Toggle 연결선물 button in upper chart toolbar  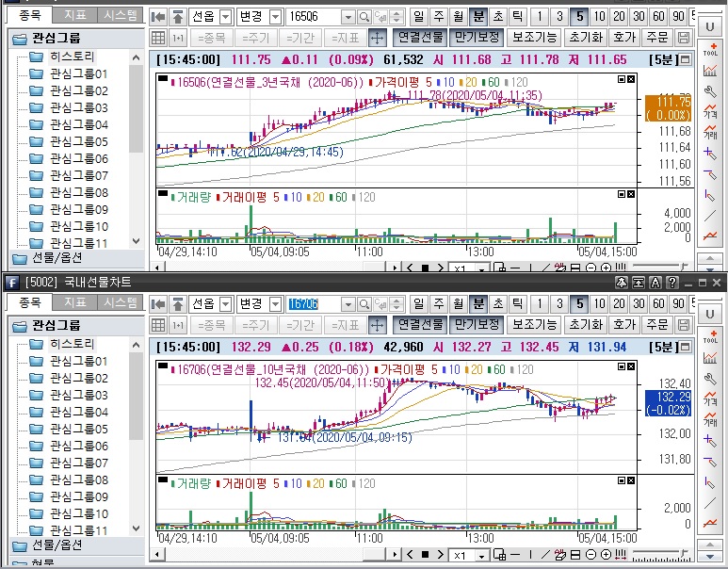419,38
